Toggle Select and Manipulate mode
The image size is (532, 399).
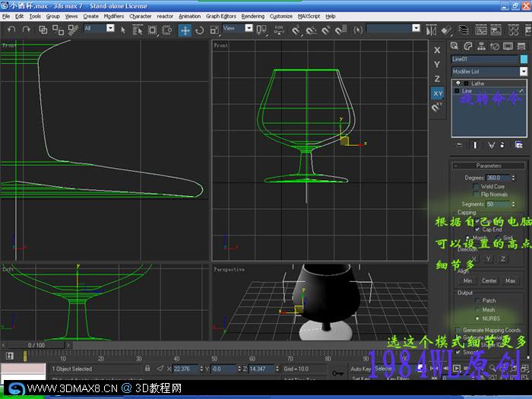pyautogui.click(x=279, y=30)
